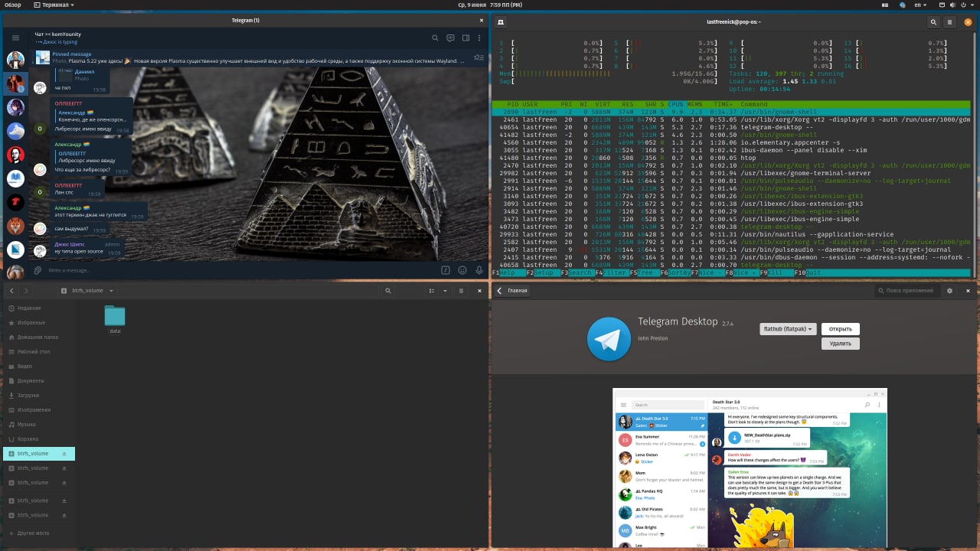Open terminal hamburger menu
Image resolution: width=980 pixels, height=551 pixels.
[x=950, y=23]
